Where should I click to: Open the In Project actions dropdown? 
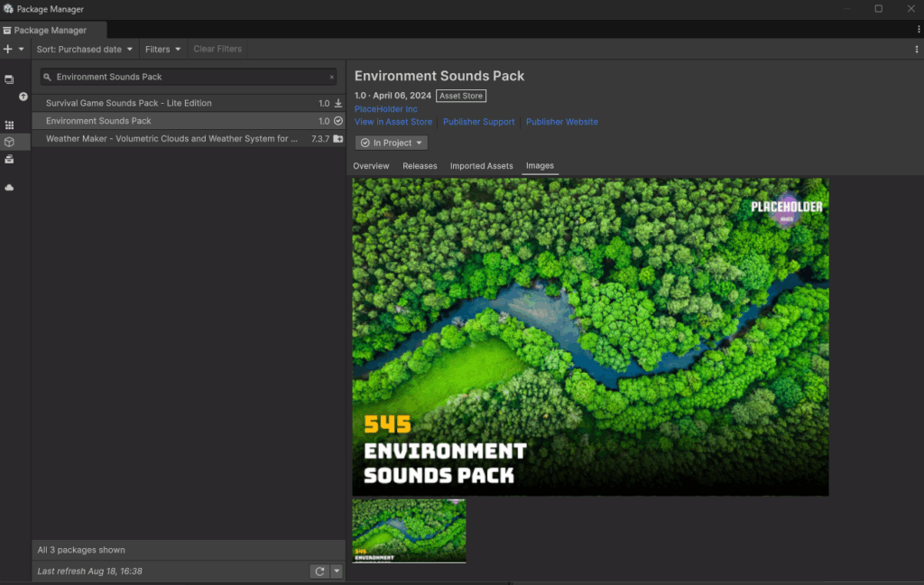point(392,143)
